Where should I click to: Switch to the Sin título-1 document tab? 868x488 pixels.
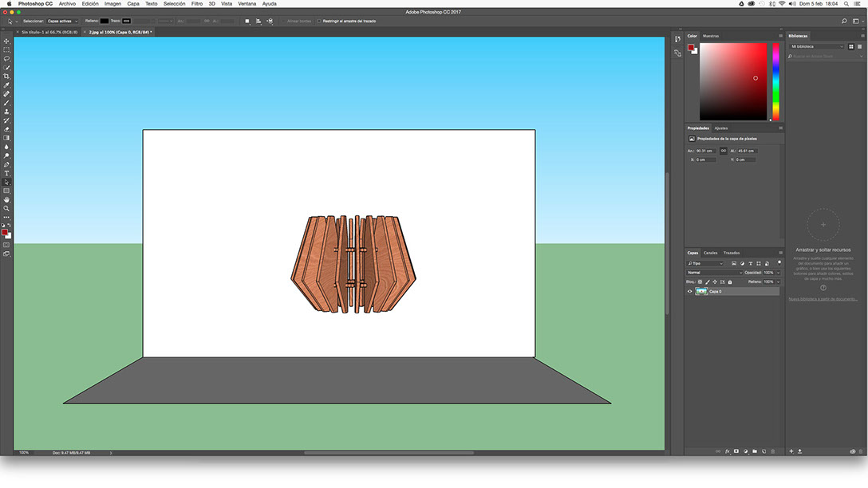[x=49, y=33]
